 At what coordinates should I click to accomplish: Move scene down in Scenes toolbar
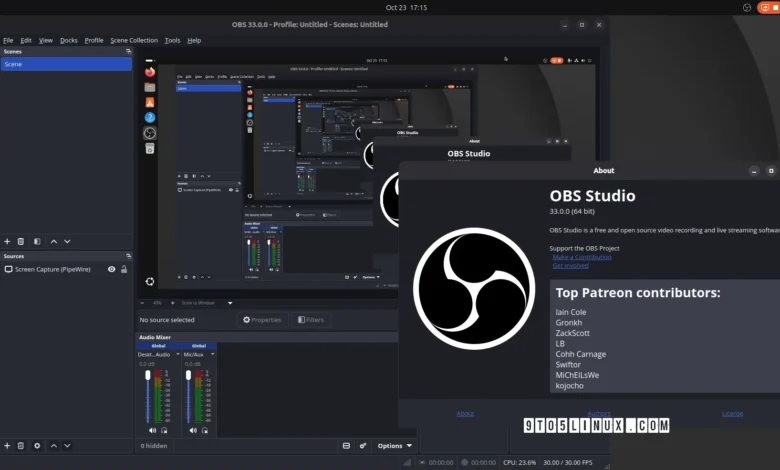(67, 241)
